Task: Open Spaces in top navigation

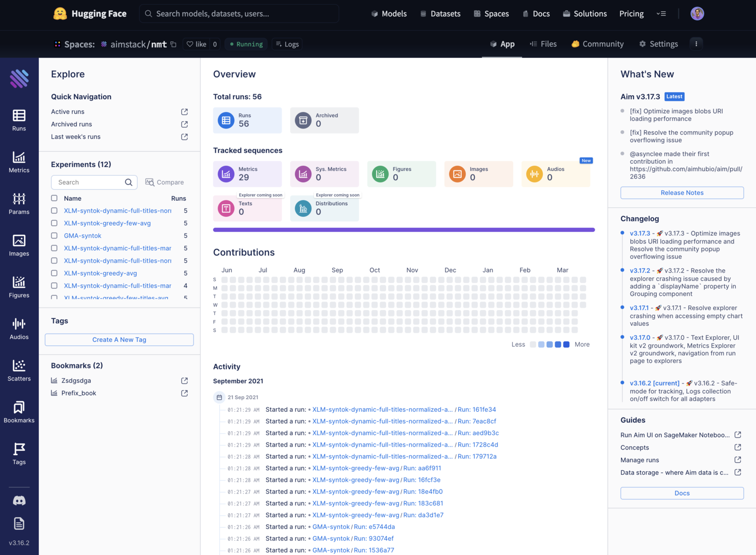Action: pos(491,14)
